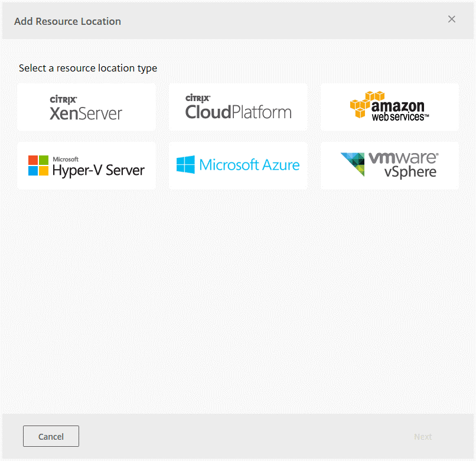This screenshot has width=476, height=461.
Task: Click the Next button
Action: pos(423,437)
